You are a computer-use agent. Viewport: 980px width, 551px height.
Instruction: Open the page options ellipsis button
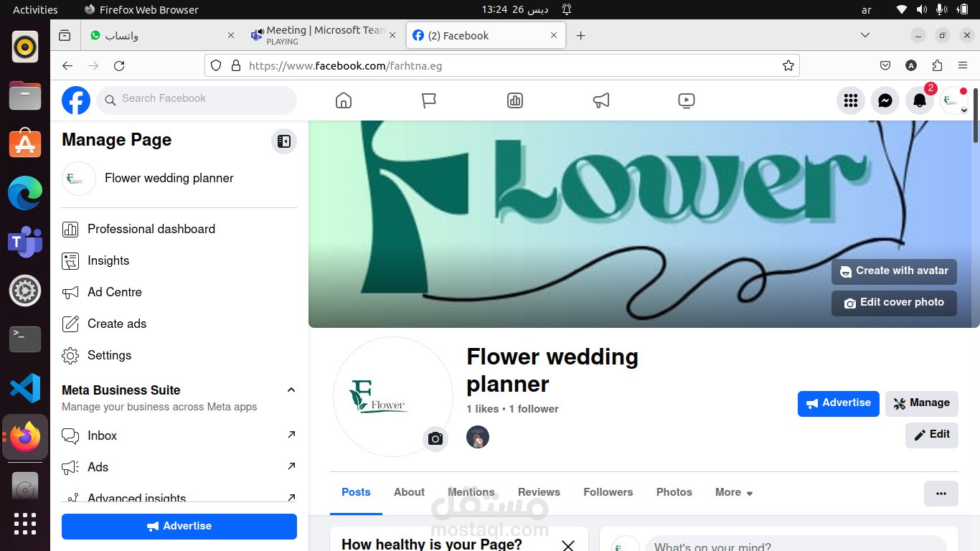point(941,493)
